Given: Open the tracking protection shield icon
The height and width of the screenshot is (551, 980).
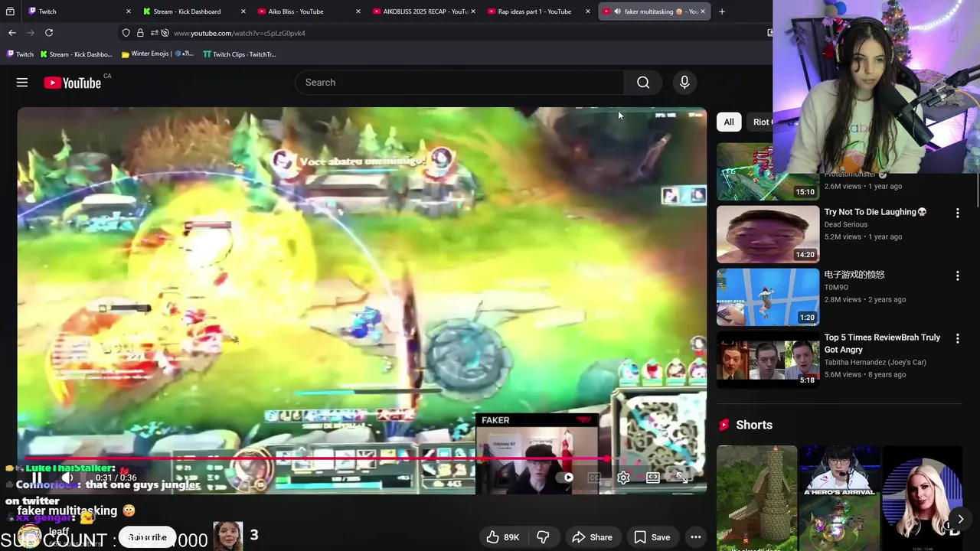Looking at the screenshot, I should (x=126, y=33).
